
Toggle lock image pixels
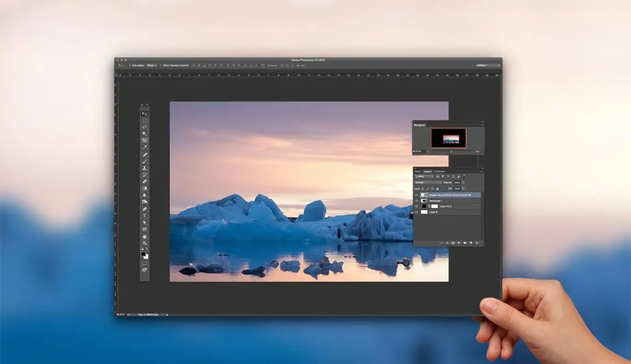[428, 189]
